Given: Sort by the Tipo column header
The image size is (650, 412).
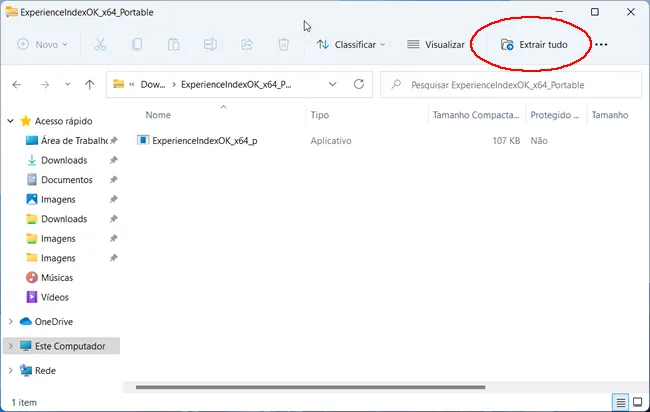Looking at the screenshot, I should (x=320, y=115).
